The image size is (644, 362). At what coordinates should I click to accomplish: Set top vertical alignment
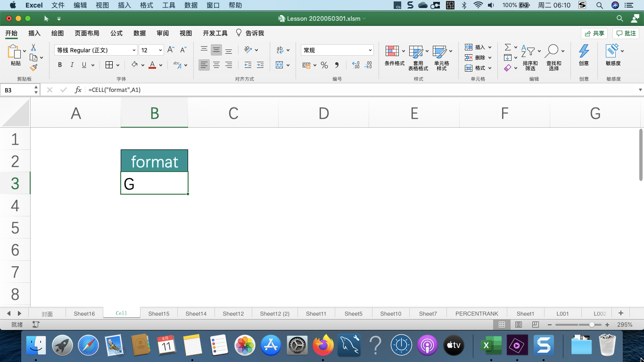pyautogui.click(x=204, y=50)
